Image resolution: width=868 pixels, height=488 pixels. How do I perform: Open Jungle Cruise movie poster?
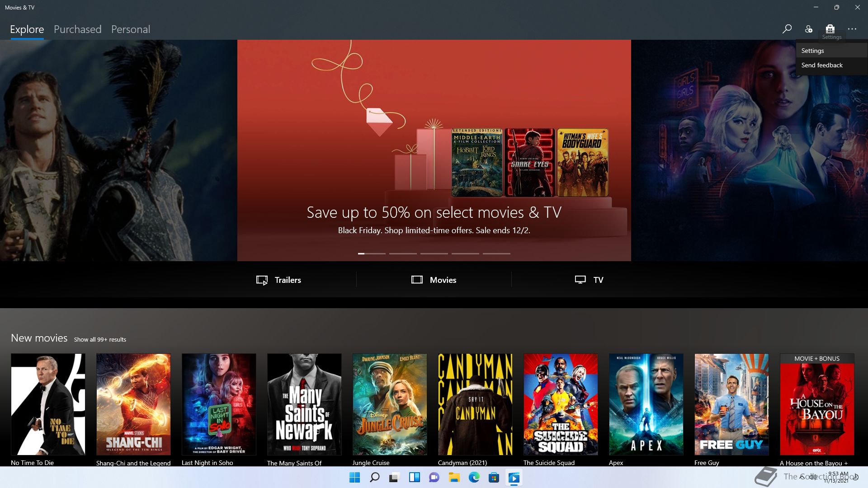390,404
